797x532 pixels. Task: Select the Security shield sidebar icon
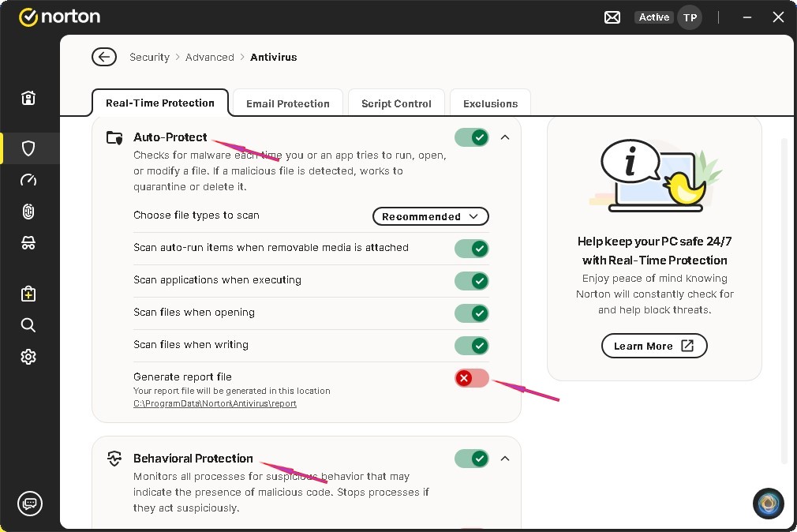(x=28, y=148)
